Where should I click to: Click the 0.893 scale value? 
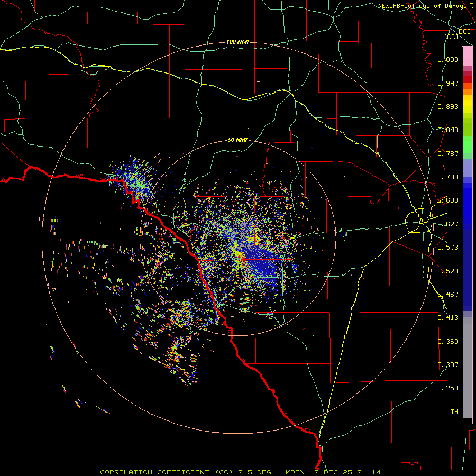pyautogui.click(x=448, y=106)
